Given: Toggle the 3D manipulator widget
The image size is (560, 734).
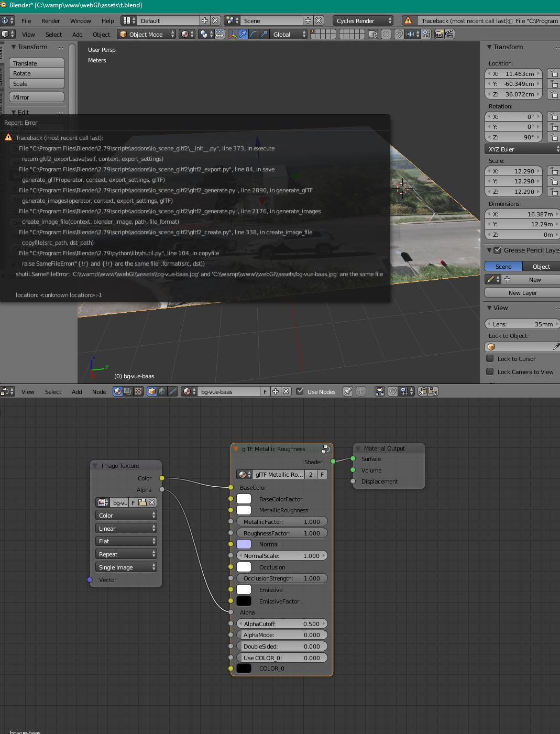Looking at the screenshot, I should coord(233,34).
